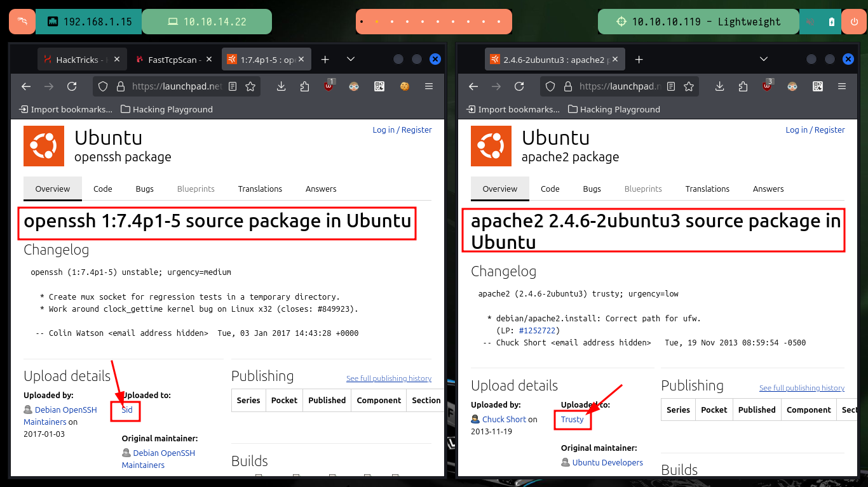Open hamburger menu in the apache2 window

tap(842, 86)
